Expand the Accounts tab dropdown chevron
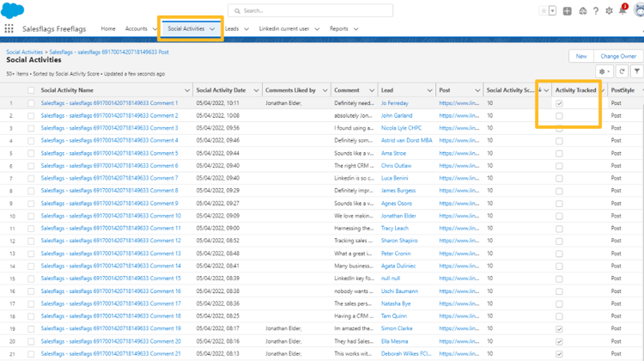This screenshot has height=361, width=644. (x=155, y=28)
